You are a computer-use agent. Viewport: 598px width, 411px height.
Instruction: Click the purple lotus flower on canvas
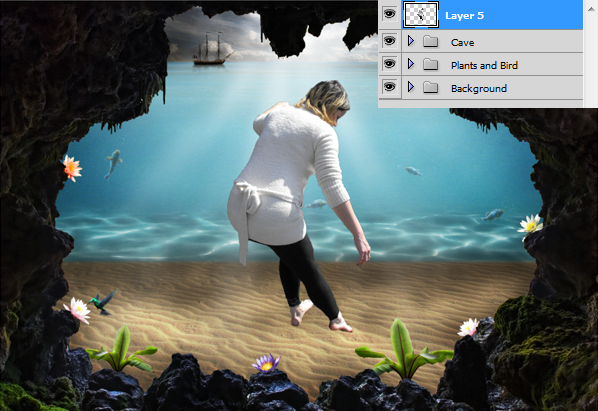[266, 363]
